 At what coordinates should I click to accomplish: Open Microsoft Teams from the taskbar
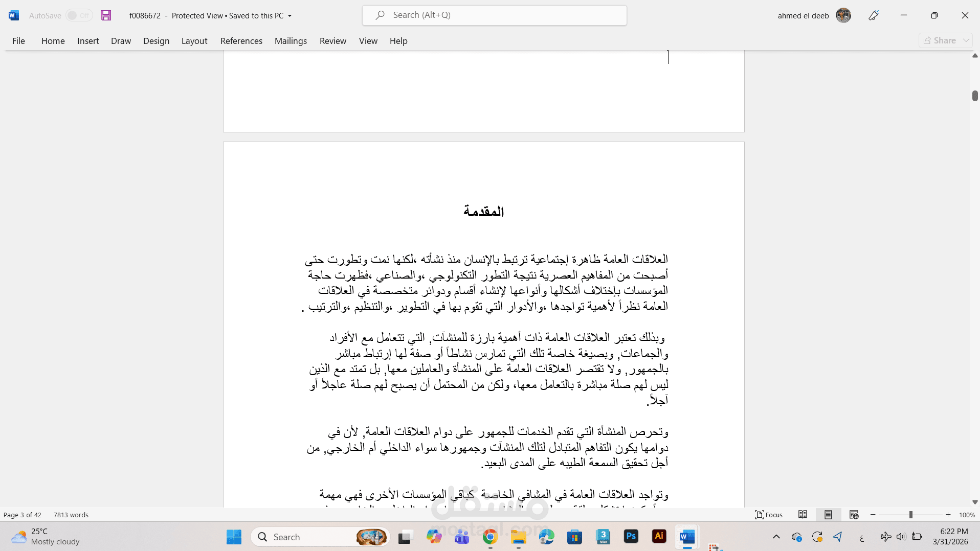pyautogui.click(x=462, y=537)
